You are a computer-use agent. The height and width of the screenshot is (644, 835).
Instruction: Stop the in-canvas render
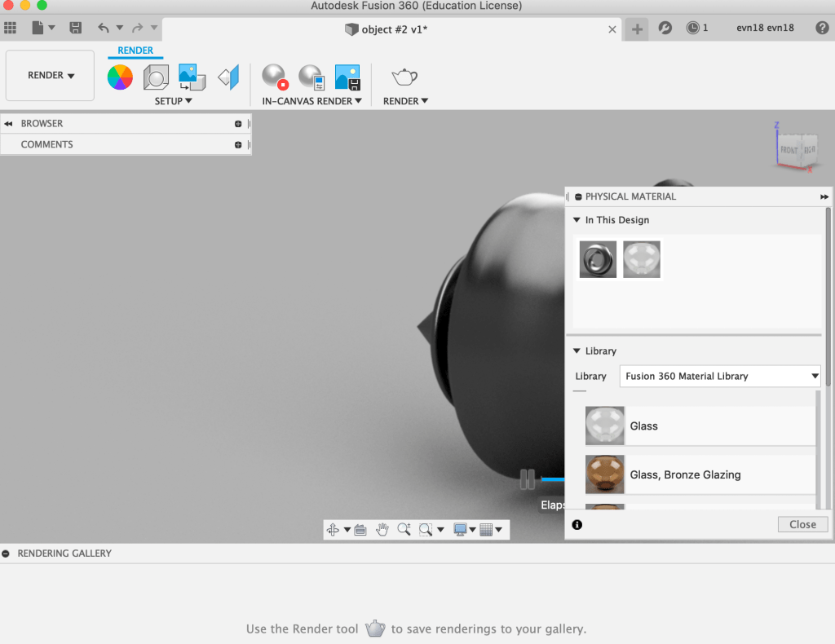[275, 77]
